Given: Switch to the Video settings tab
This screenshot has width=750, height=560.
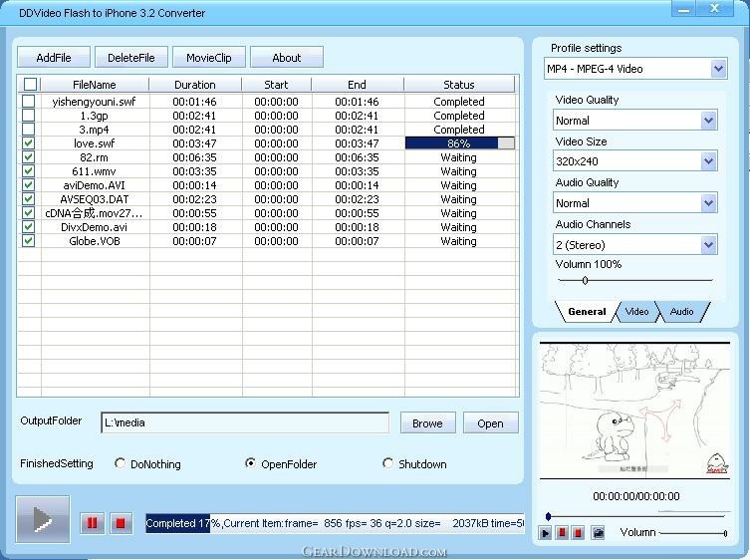Looking at the screenshot, I should tap(636, 312).
